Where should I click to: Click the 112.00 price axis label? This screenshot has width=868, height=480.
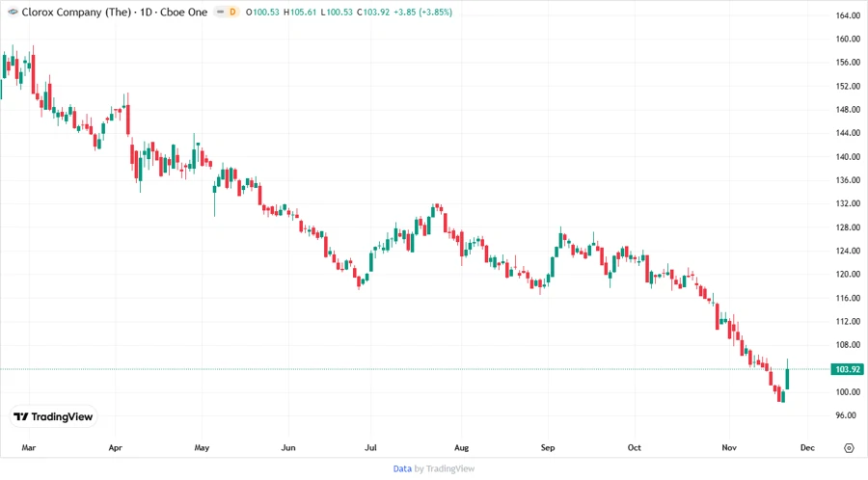pyautogui.click(x=848, y=321)
